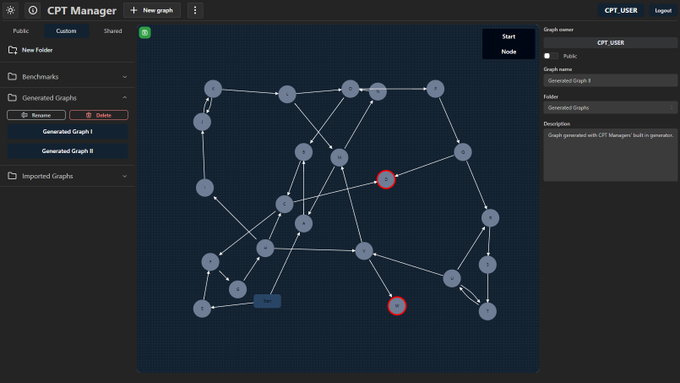
Task: Select node V in the graph
Action: tap(364, 251)
